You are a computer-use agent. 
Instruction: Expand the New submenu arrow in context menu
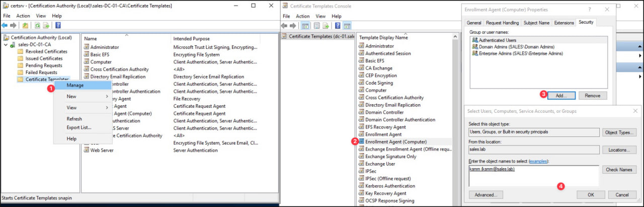[107, 96]
